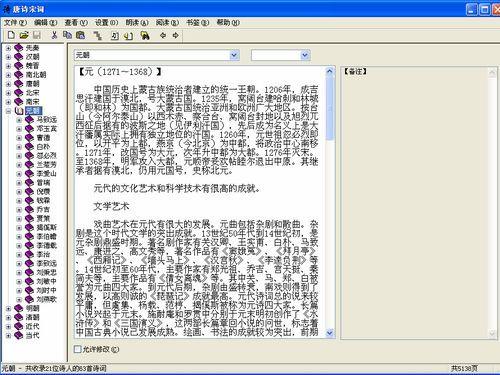Image resolution: width=500 pixels, height=375 pixels.
Task: Expand the 北宋 tree node
Action: (x=8, y=93)
